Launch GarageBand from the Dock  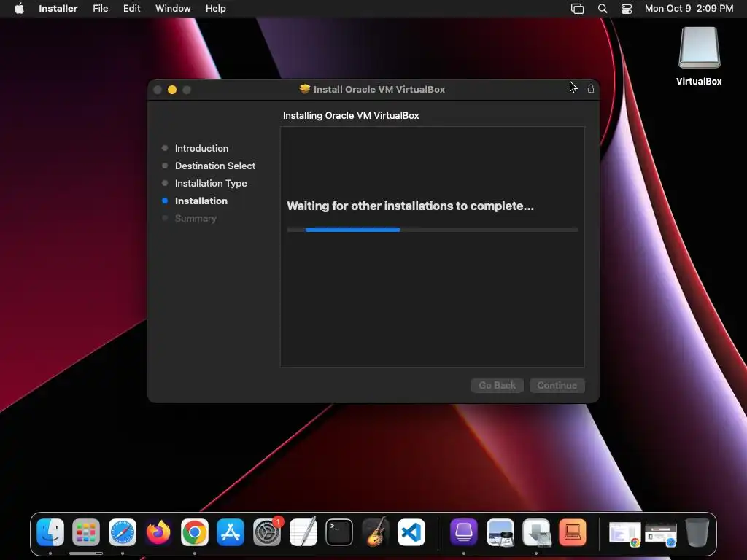tap(376, 532)
